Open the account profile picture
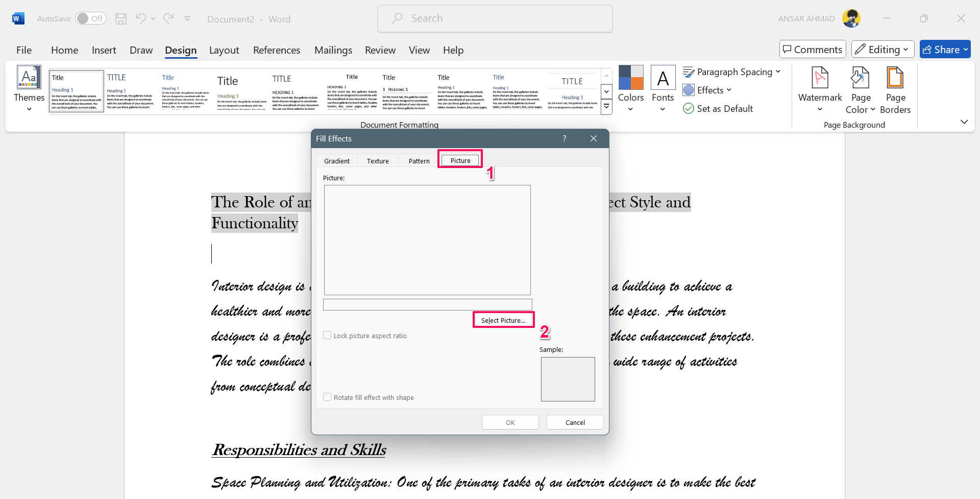This screenshot has height=499, width=980. point(851,19)
